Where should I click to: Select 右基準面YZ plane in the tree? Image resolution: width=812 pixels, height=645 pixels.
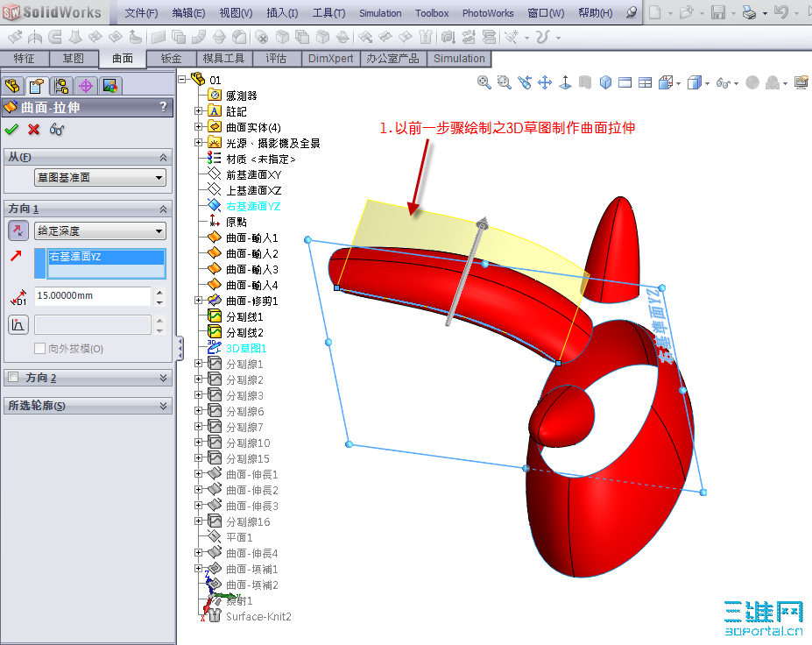click(x=253, y=206)
